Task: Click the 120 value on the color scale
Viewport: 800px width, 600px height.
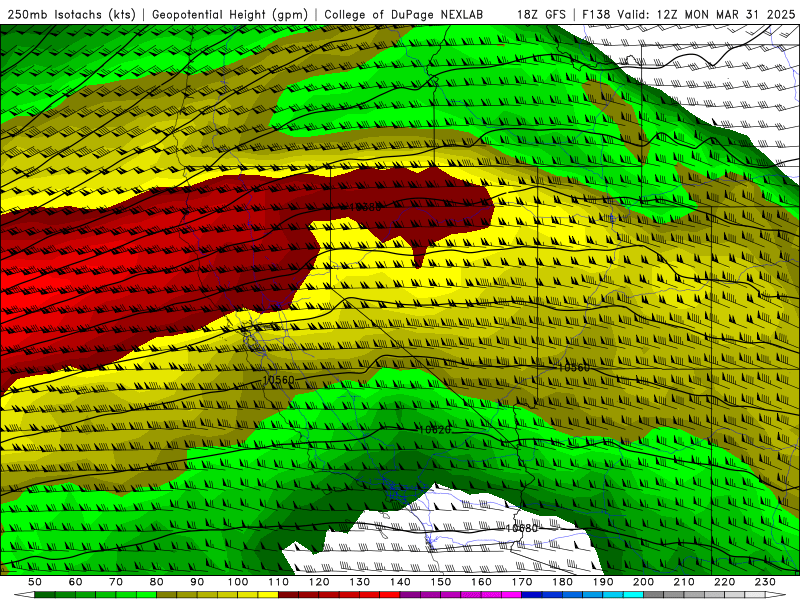Action: 319,582
